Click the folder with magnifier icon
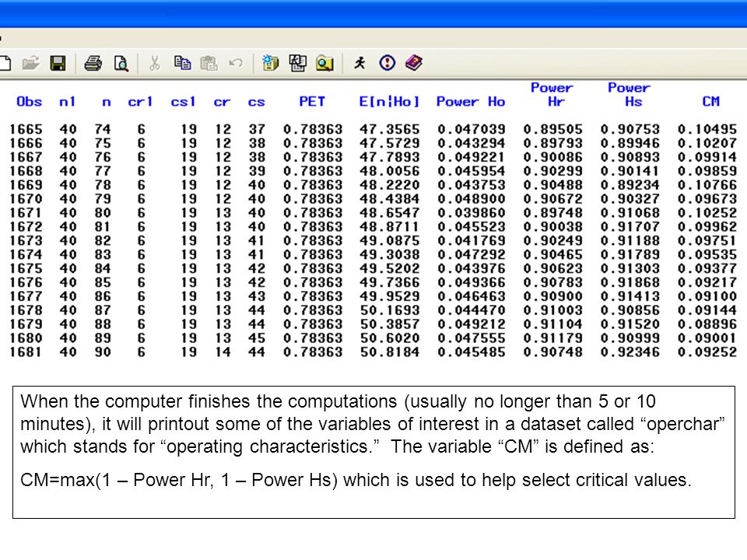This screenshot has height=560, width=747. pos(325,63)
